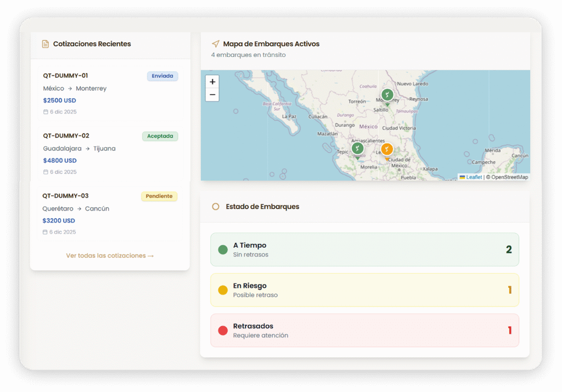Image resolution: width=562 pixels, height=392 pixels.
Task: Click the Aceptada status badge
Action: [x=160, y=136]
